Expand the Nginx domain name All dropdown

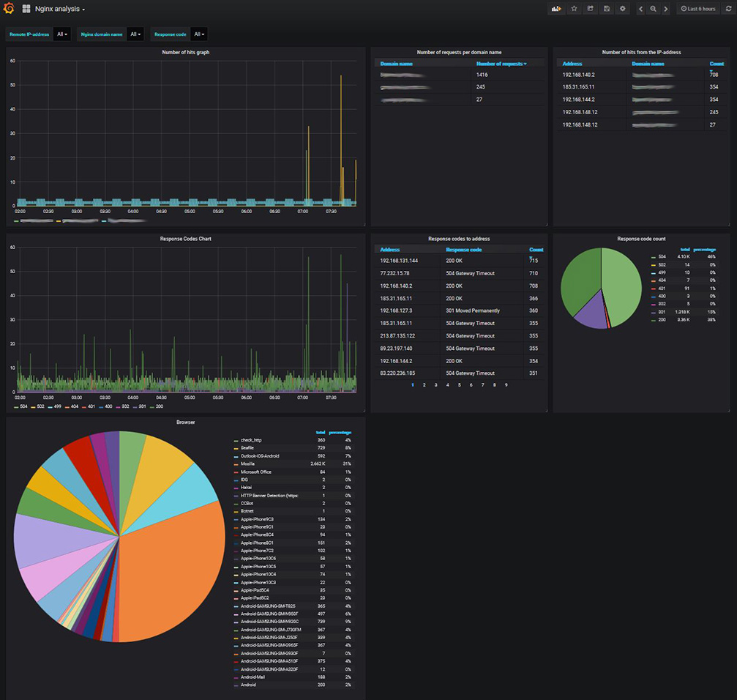(x=135, y=34)
